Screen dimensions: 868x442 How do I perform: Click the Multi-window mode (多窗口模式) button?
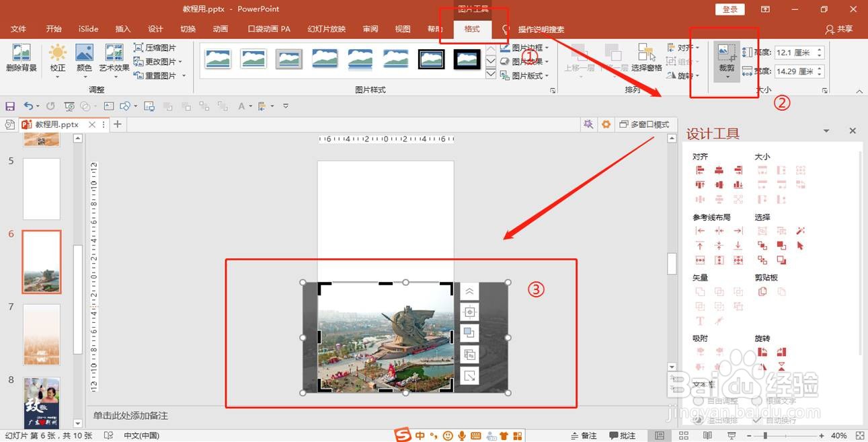point(645,124)
